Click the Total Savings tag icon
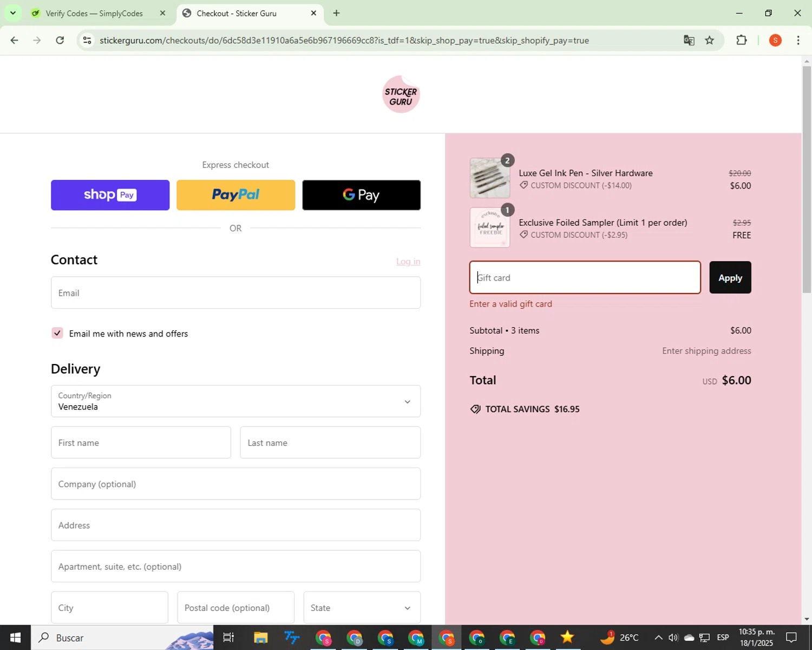Screen dimensions: 812x650 pyautogui.click(x=475, y=409)
